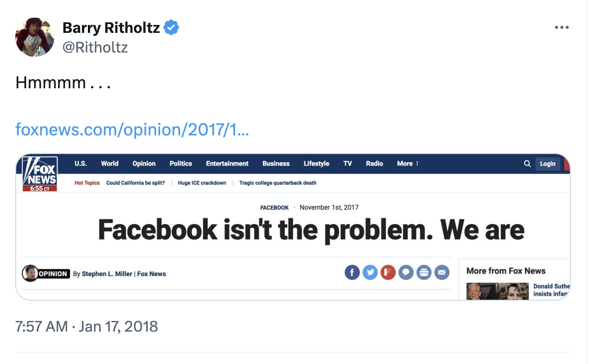Click the tweet timestamp Jan 17, 2018
The height and width of the screenshot is (364, 589).
click(x=87, y=327)
